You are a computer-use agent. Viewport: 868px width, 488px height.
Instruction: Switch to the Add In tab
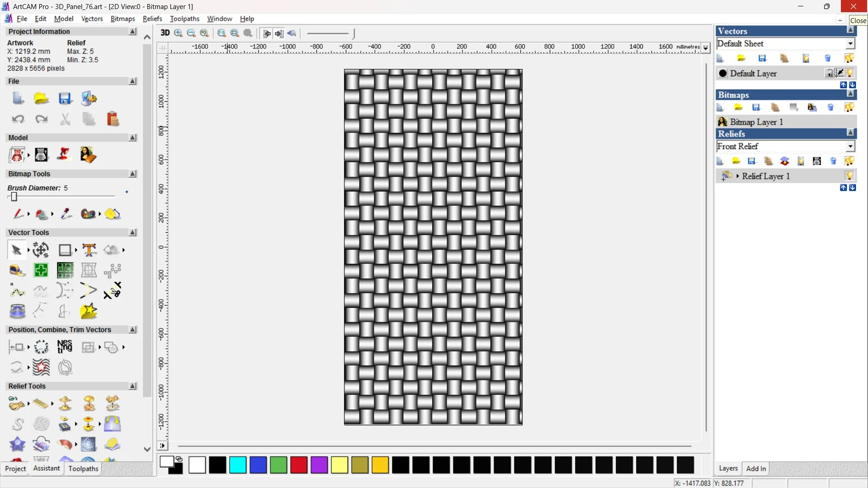[756, 469]
